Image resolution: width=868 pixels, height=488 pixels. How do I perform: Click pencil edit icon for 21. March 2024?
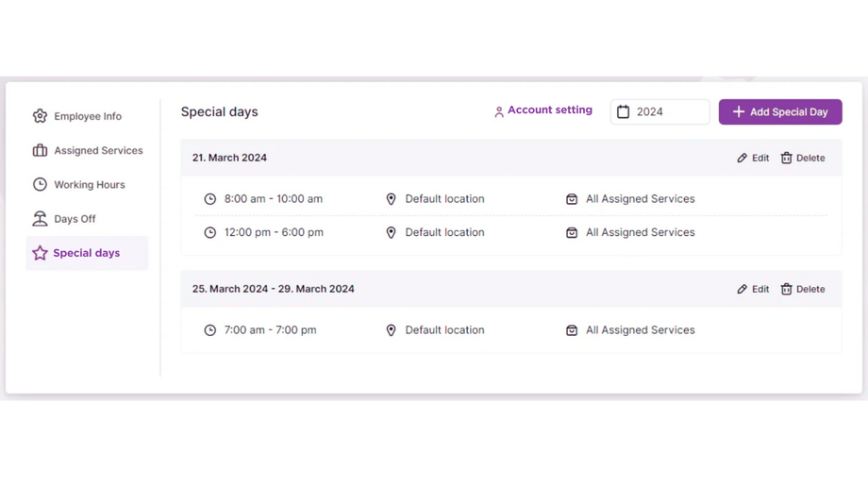tap(743, 158)
